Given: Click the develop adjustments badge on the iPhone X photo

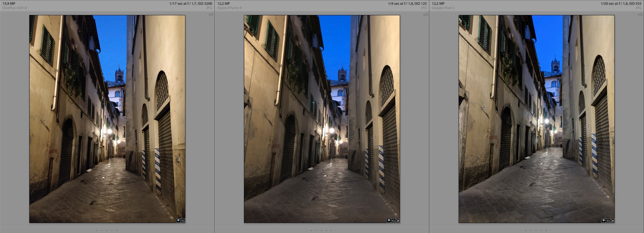Looking at the screenshot, I should point(398,221).
